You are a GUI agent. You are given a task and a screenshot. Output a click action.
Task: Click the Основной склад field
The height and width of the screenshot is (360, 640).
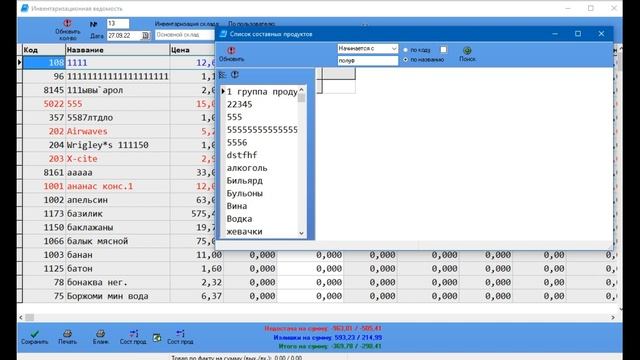185,35
